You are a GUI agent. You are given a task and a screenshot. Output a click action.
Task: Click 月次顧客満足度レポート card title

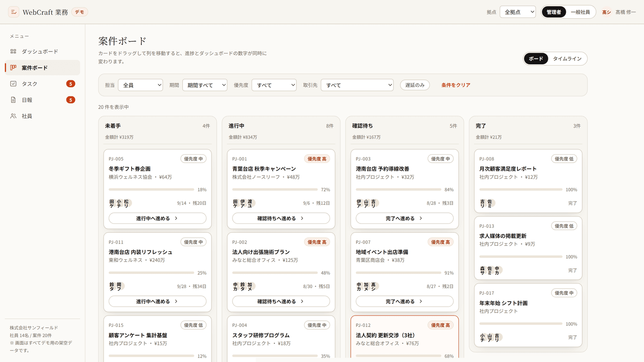(x=508, y=169)
